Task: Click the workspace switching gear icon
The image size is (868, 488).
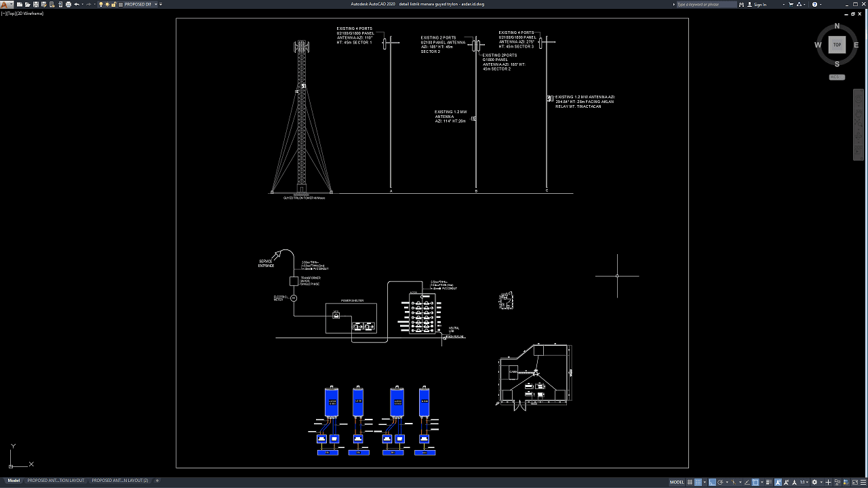Action: (x=815, y=482)
